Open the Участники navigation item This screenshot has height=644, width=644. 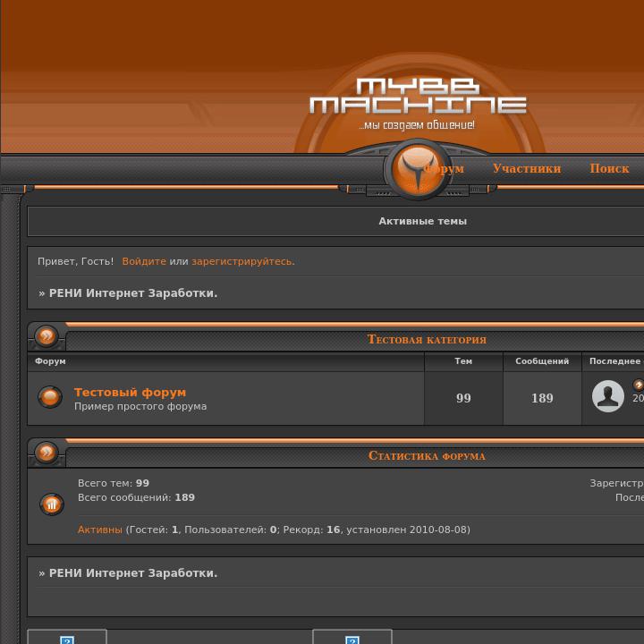tap(527, 168)
